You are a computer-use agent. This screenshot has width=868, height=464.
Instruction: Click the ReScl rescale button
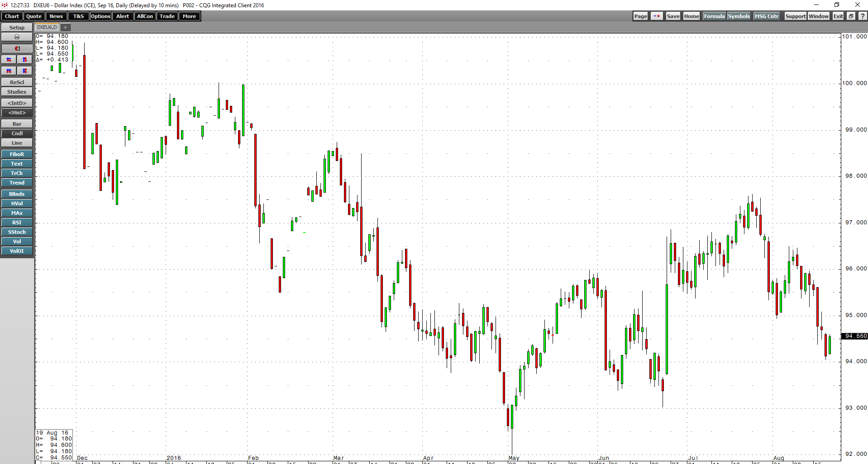(17, 82)
